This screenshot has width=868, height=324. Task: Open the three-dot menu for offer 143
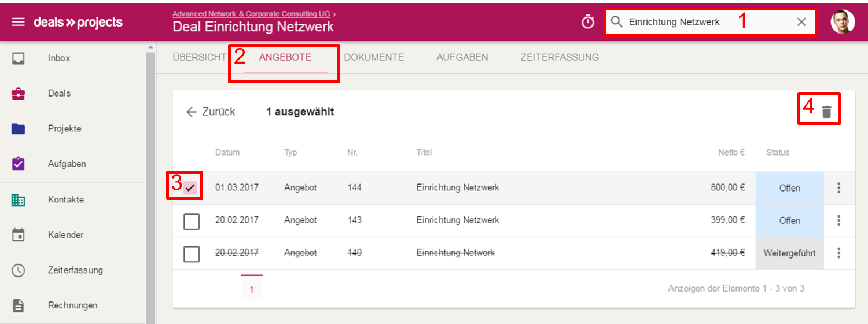839,220
